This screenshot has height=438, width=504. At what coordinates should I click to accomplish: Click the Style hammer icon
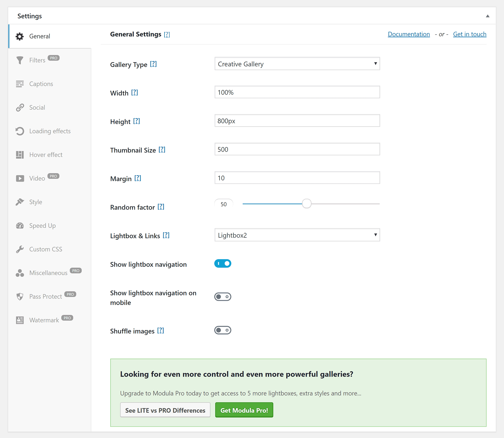tap(20, 202)
